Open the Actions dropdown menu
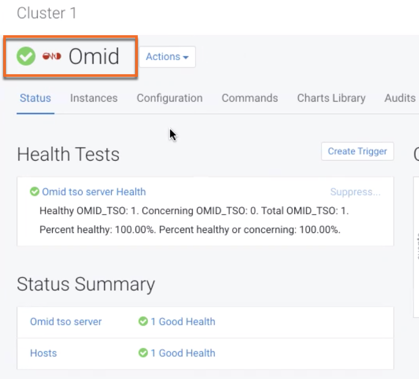The width and height of the screenshot is (419, 379). pyautogui.click(x=167, y=57)
